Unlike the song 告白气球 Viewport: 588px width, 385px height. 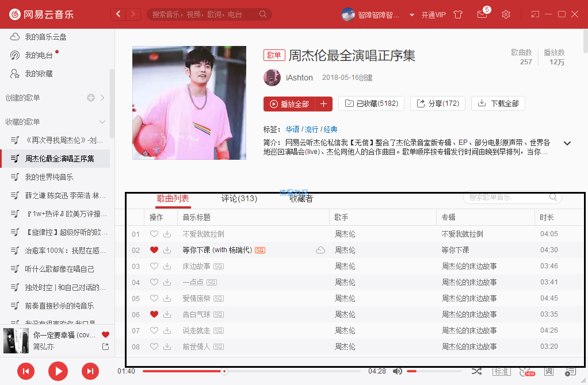(154, 314)
